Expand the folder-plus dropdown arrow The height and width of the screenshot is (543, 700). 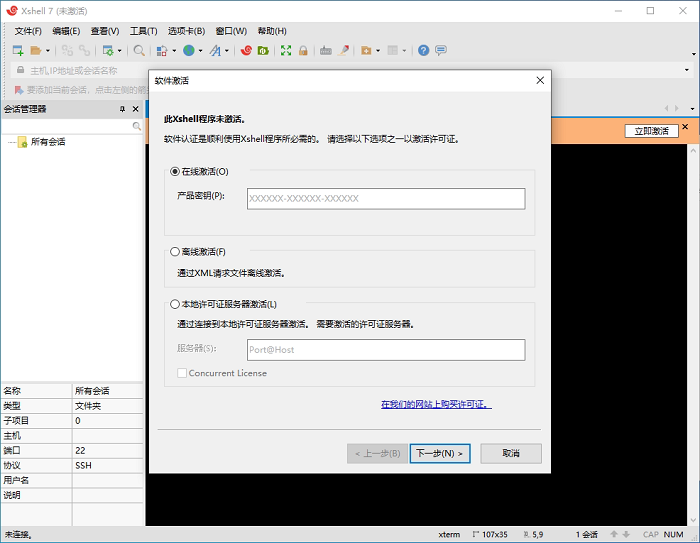378,50
